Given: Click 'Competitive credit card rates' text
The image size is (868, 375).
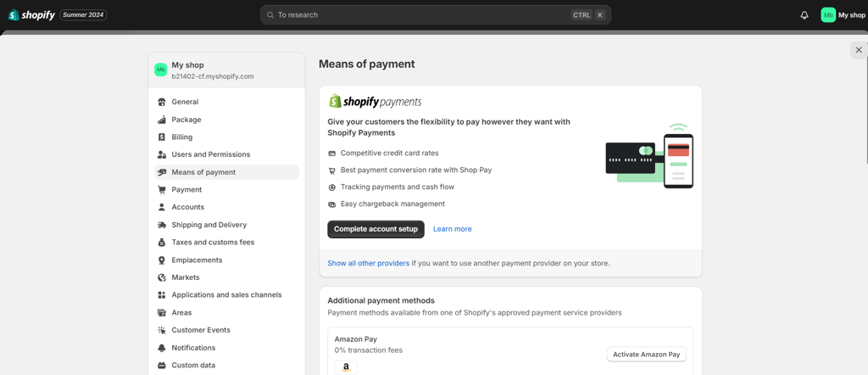Looking at the screenshot, I should pyautogui.click(x=390, y=153).
